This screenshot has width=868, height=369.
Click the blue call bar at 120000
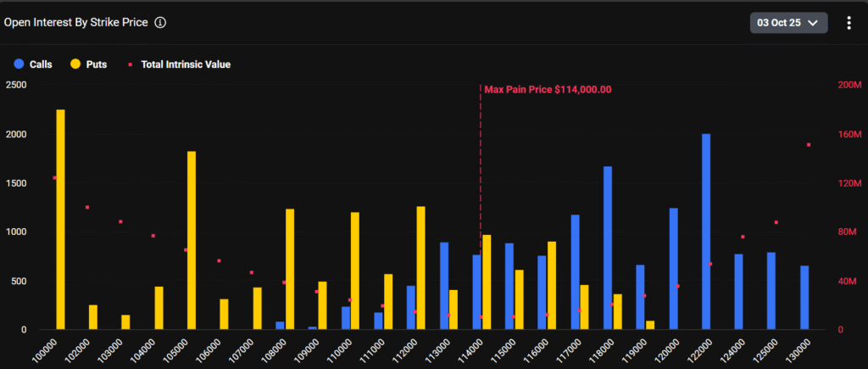[673, 268]
